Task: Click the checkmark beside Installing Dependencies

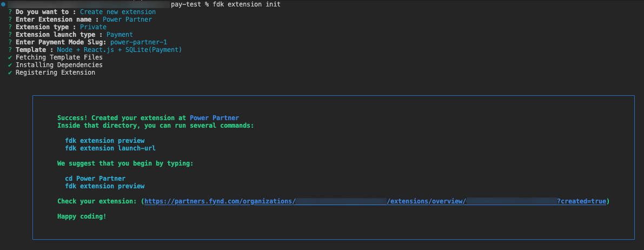Action: click(x=10, y=65)
